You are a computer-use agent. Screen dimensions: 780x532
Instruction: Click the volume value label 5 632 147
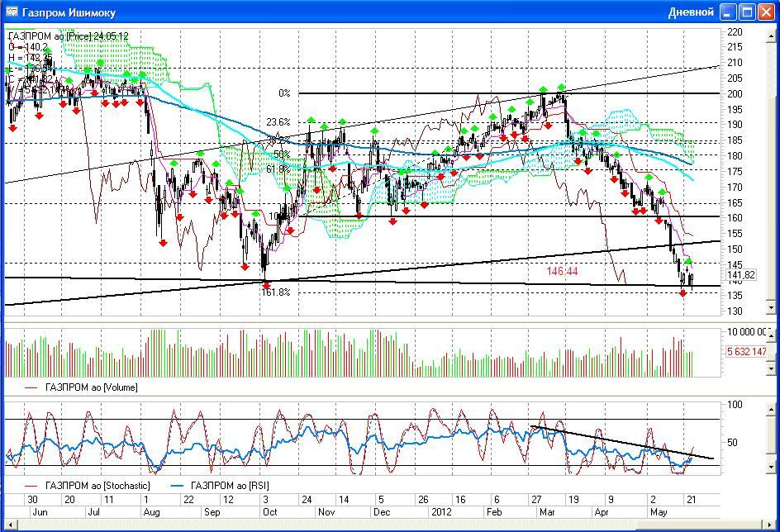(x=747, y=352)
